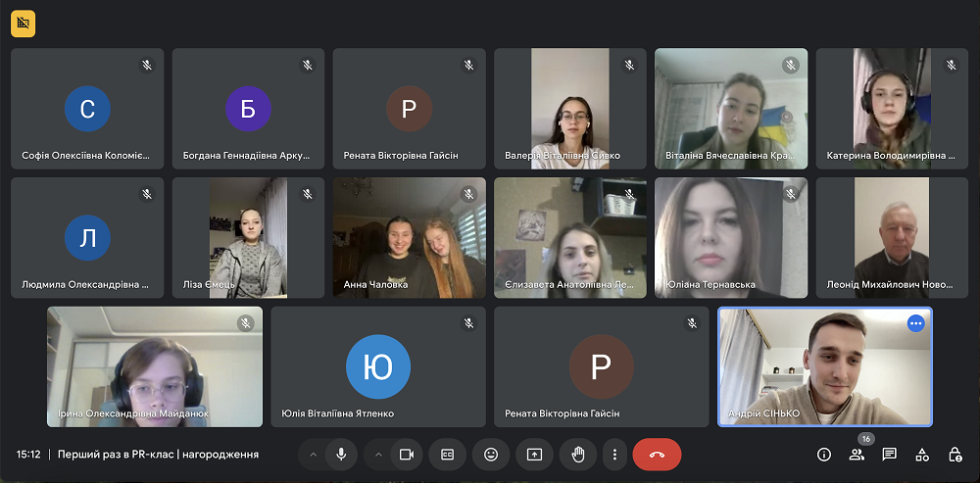Screen dimensions: 980x483
Task: Open chat with everyone
Action: pyautogui.click(x=889, y=455)
